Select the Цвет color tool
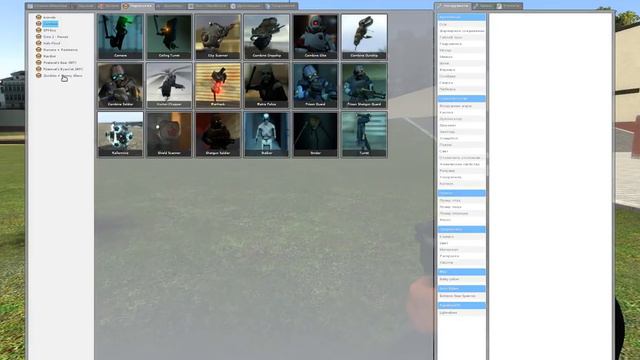Screen dimensions: 640x360 (461, 243)
